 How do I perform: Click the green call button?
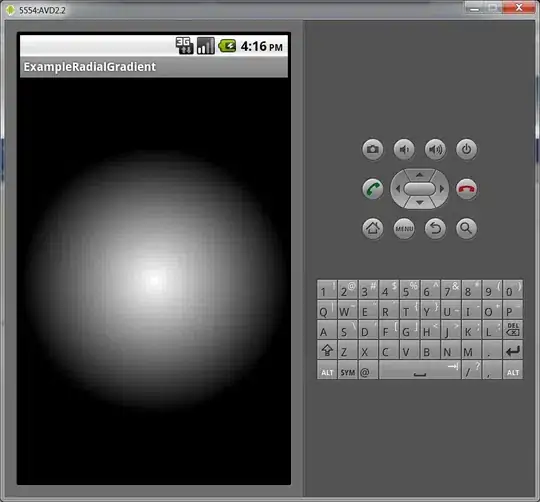tap(373, 189)
